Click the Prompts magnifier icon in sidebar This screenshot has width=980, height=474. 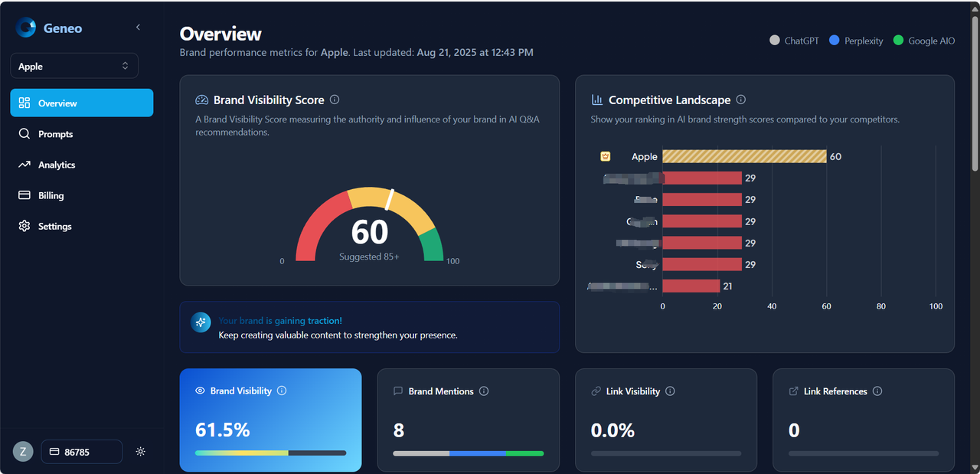point(24,134)
